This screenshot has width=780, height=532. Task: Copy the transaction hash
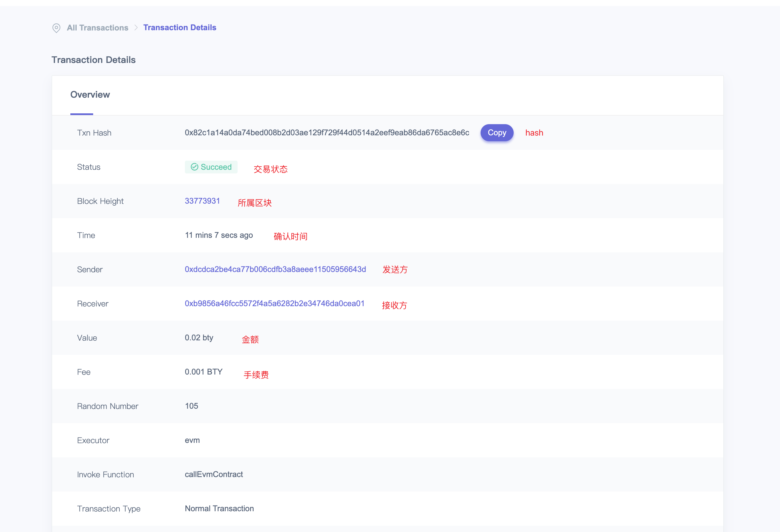[496, 133]
